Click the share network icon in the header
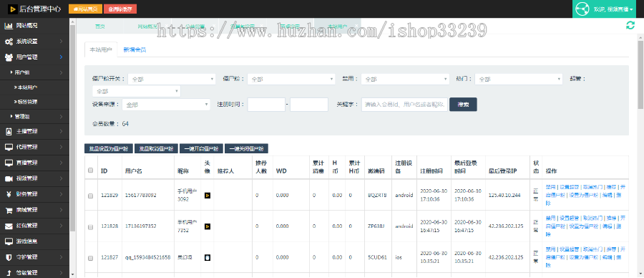This screenshot has width=644, height=278. tap(582, 9)
